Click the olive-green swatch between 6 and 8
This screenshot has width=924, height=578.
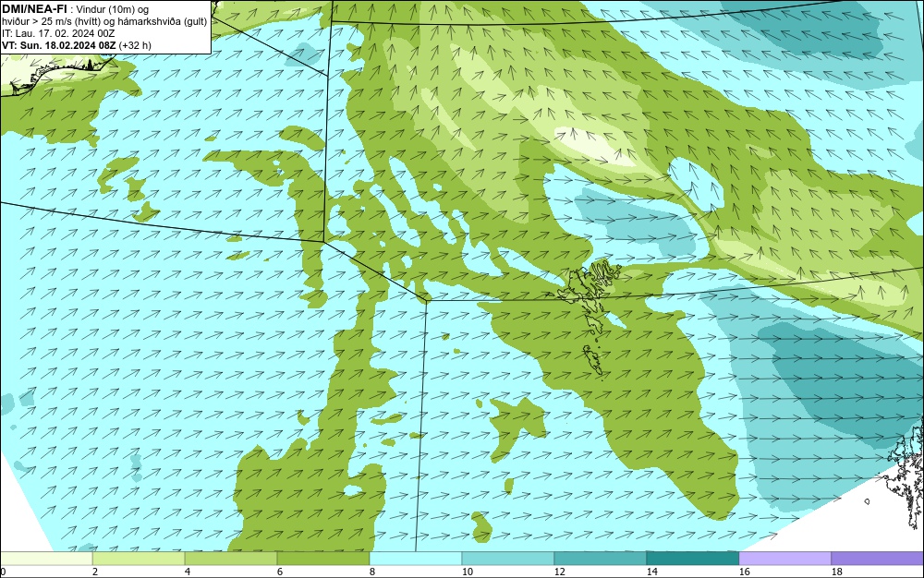[323, 558]
